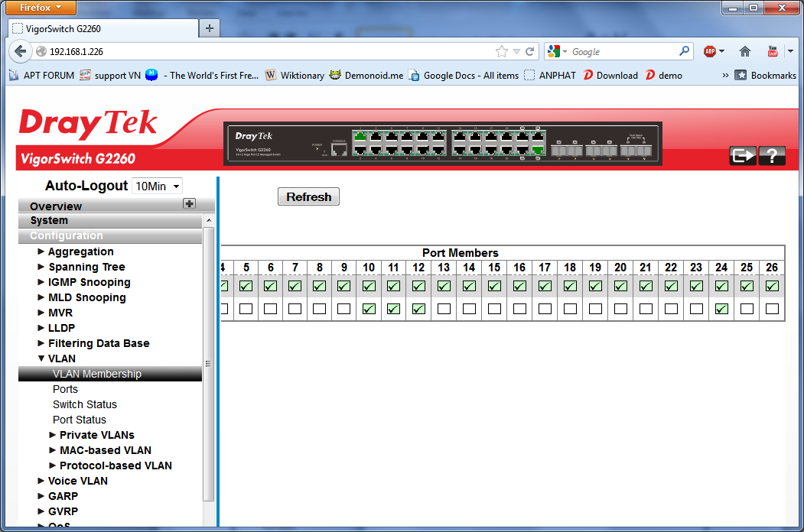The width and height of the screenshot is (804, 532).
Task: Go to the browser Home icon
Action: point(745,51)
